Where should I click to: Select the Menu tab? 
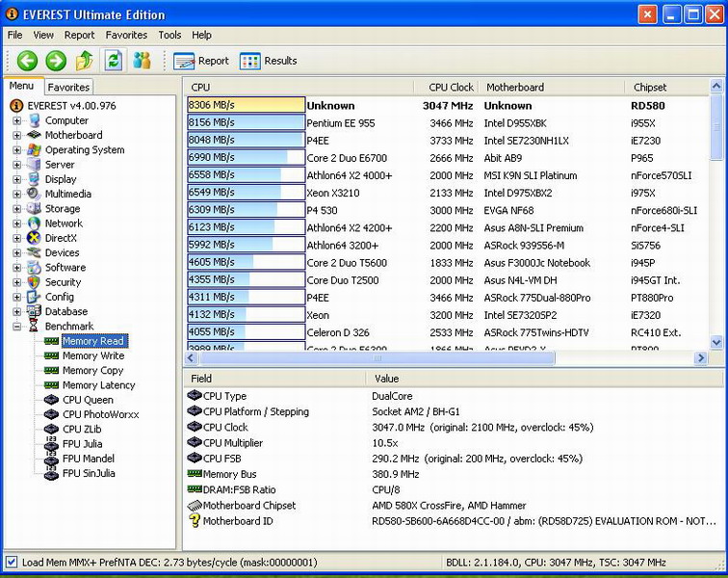click(x=21, y=86)
